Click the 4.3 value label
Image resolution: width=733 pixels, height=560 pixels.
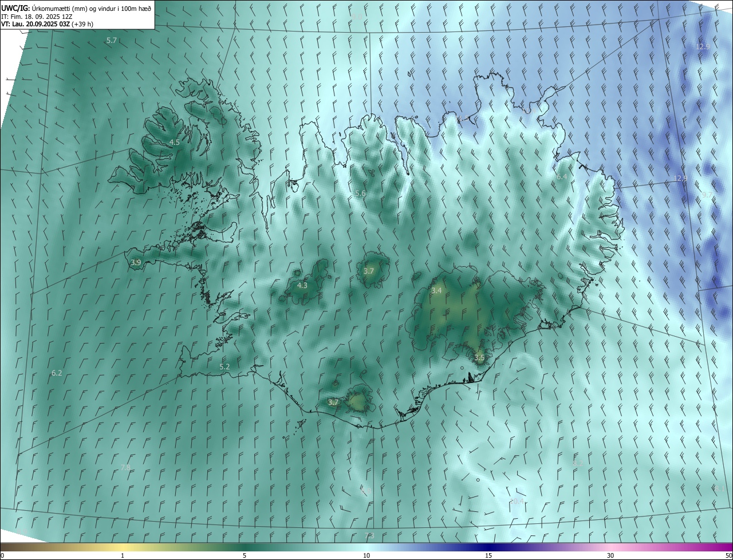coord(302,285)
